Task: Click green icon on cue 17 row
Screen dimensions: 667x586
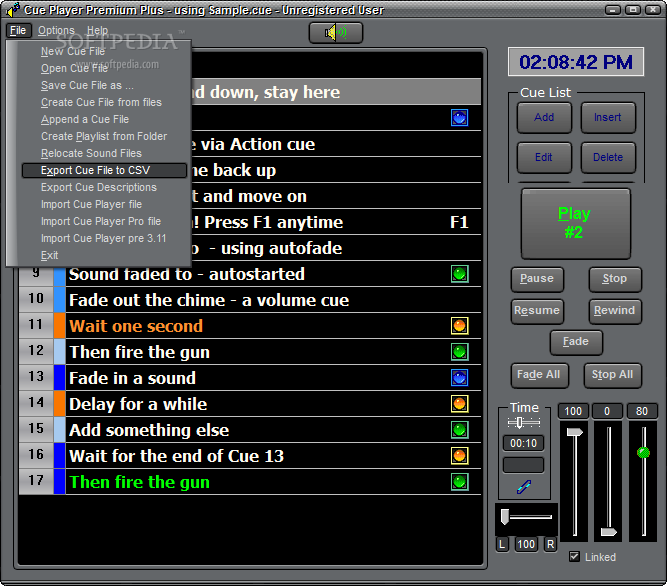Action: pos(459,481)
